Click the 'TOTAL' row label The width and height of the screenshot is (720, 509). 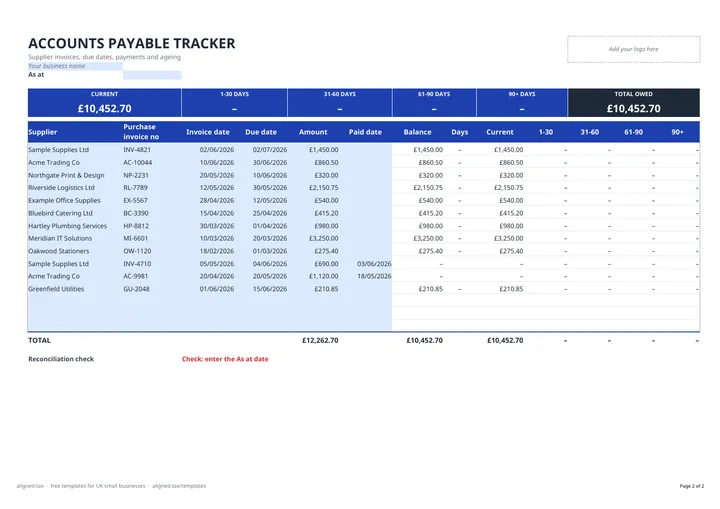(39, 341)
